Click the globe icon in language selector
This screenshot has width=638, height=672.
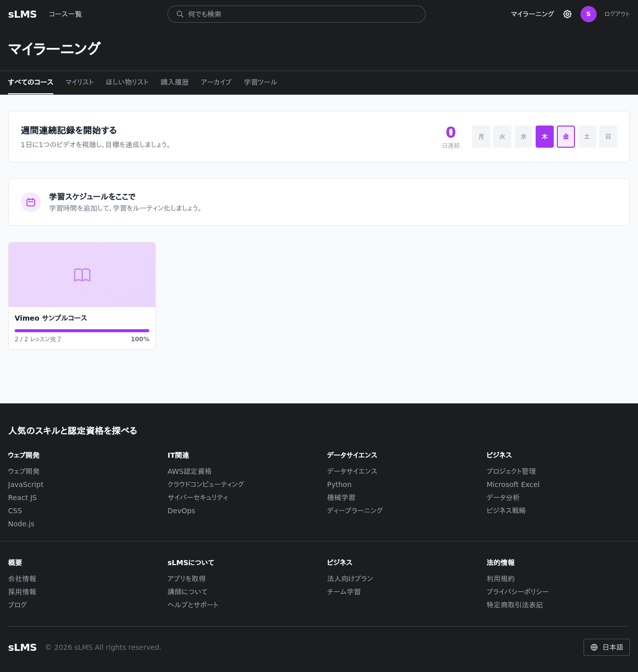pos(594,647)
